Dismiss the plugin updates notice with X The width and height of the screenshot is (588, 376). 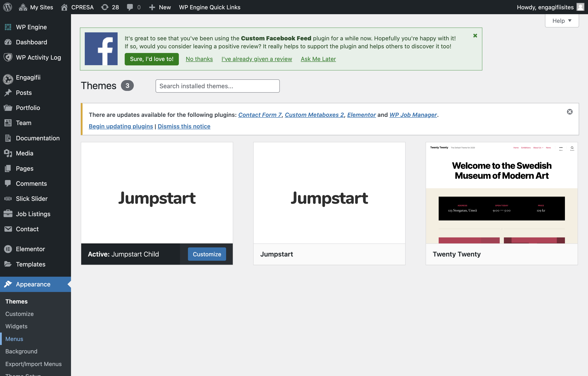(x=570, y=112)
